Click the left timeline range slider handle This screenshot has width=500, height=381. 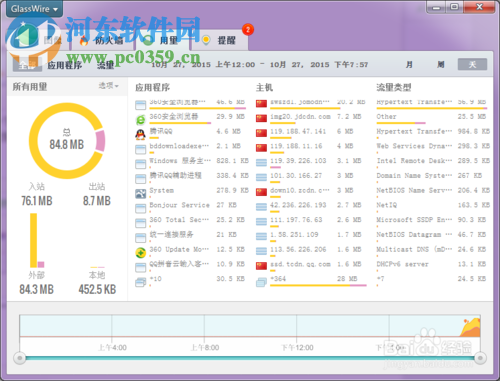(x=20, y=358)
